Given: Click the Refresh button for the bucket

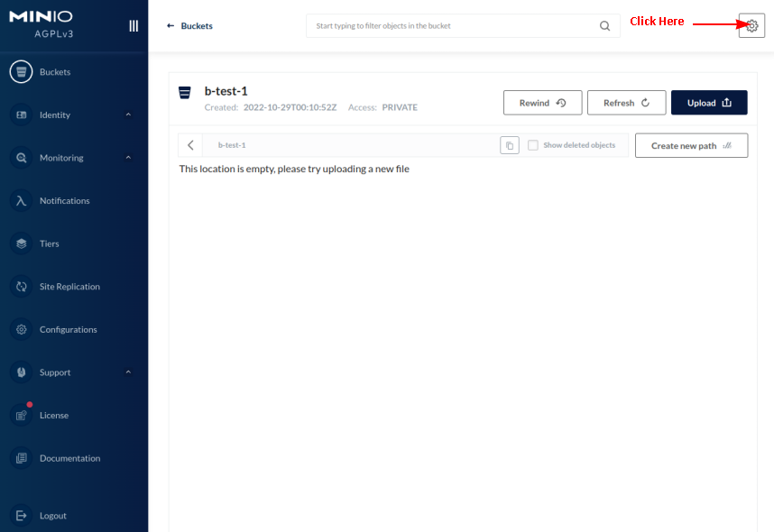Looking at the screenshot, I should 626,102.
